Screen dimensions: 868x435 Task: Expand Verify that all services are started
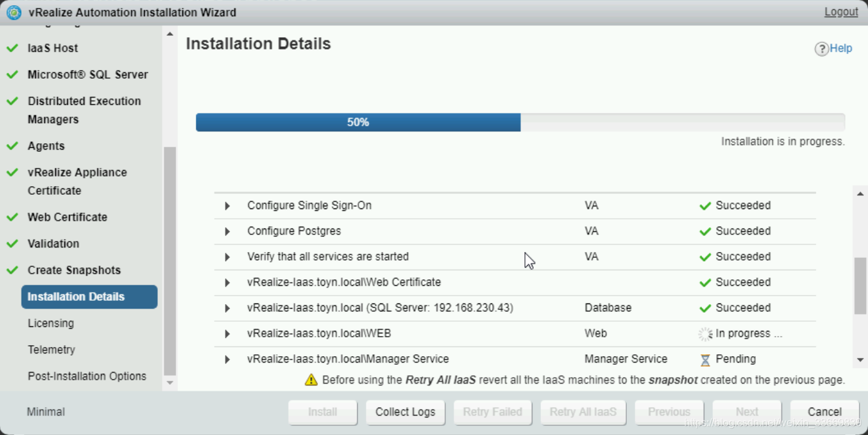[x=227, y=257]
